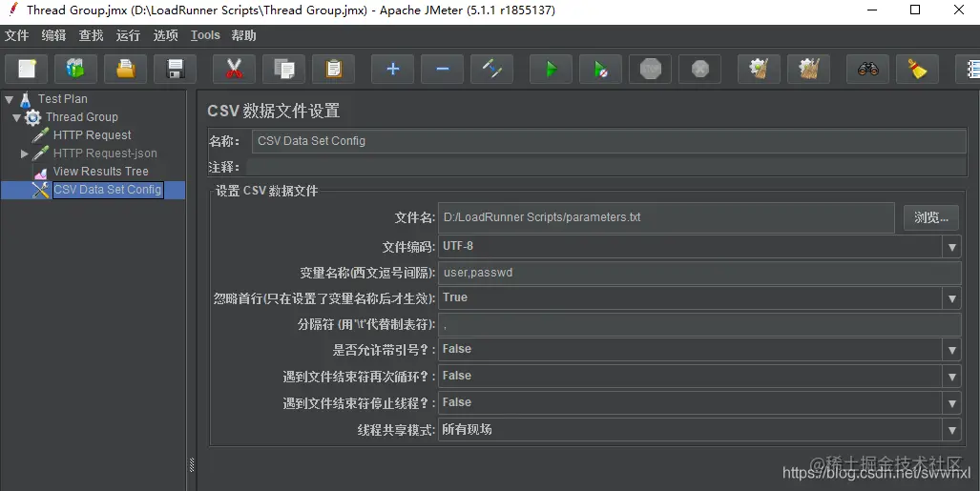Image resolution: width=980 pixels, height=491 pixels.
Task: Click the Stop test icon
Action: point(650,69)
